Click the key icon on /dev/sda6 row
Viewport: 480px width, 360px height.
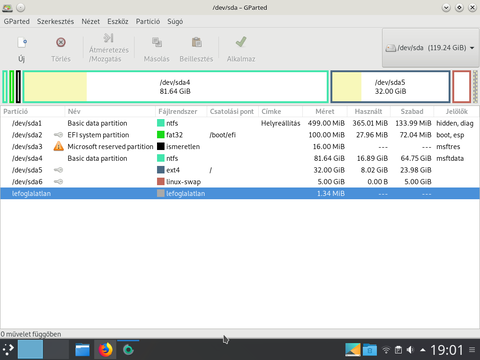click(58, 182)
